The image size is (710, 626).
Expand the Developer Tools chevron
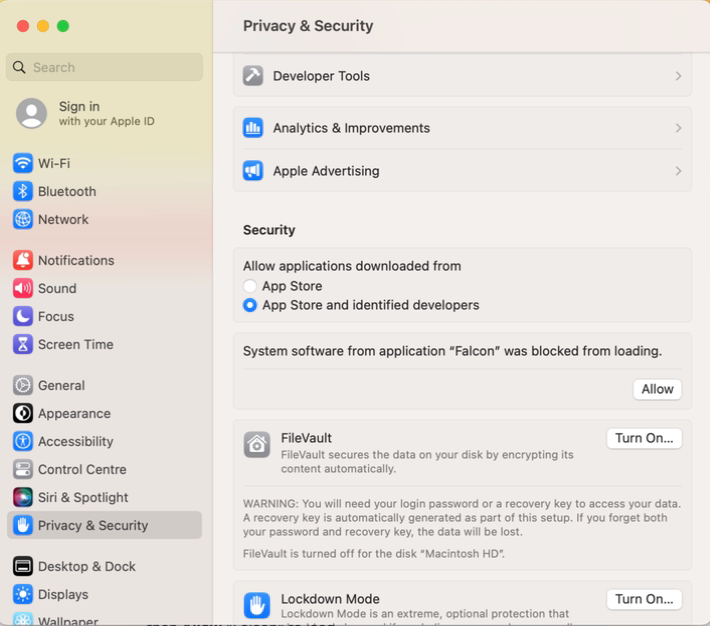coord(678,76)
